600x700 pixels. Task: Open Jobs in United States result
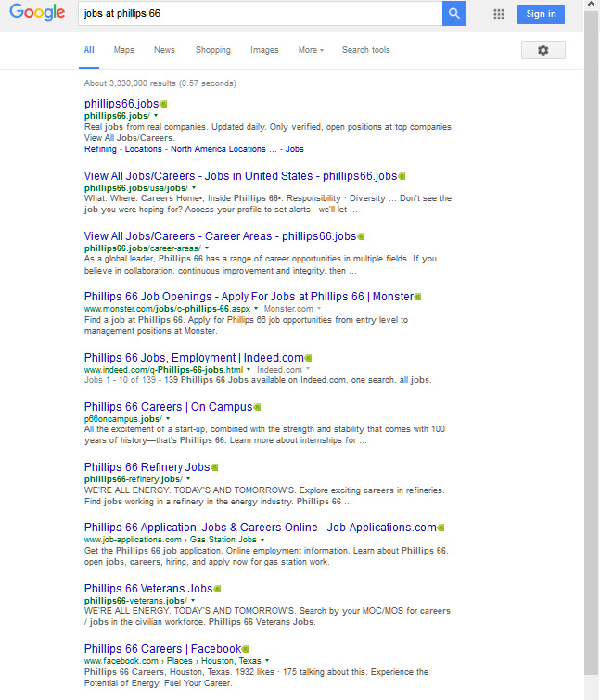[x=240, y=176]
